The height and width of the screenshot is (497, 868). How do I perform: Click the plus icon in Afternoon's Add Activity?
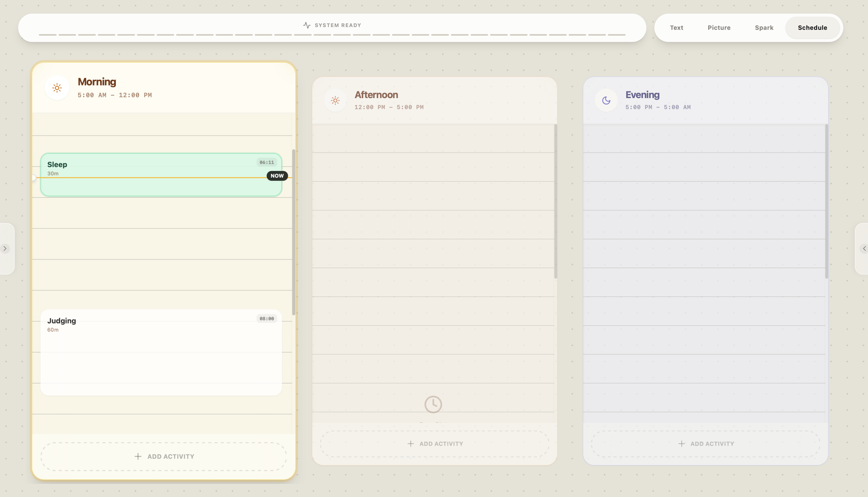[410, 444]
